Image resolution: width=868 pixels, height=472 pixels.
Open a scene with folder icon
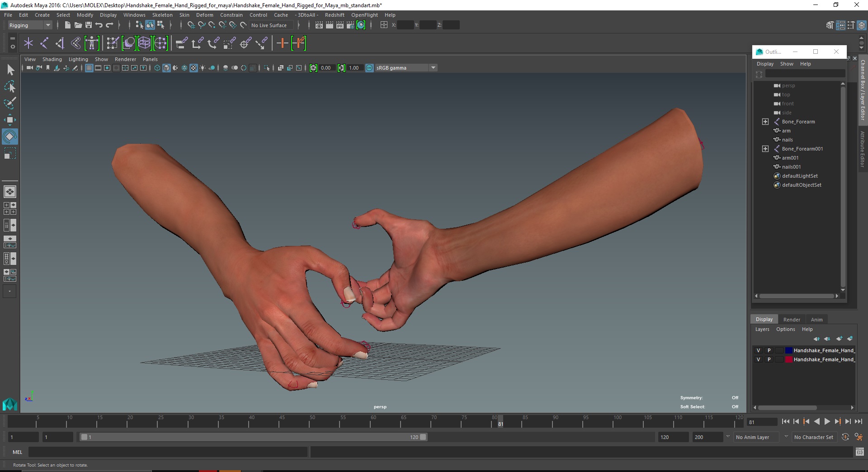pyautogui.click(x=78, y=25)
